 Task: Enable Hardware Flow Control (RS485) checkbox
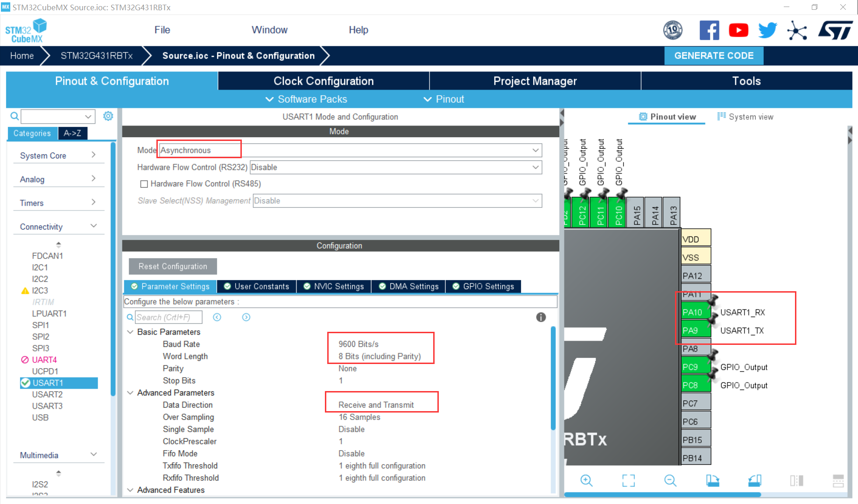click(144, 184)
